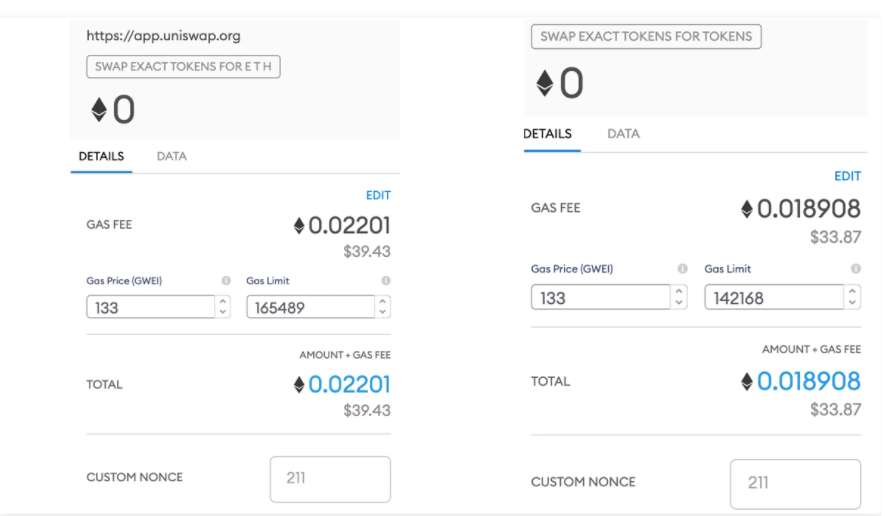The width and height of the screenshot is (885, 516).
Task: Click EDIT link above 0.02201 gas fee
Action: tap(378, 195)
